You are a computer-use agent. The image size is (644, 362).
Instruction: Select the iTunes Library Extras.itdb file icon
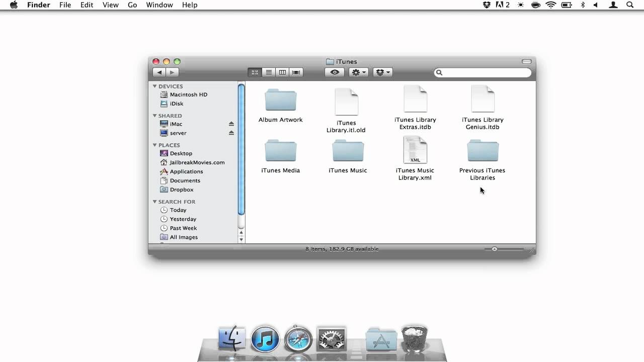click(415, 99)
